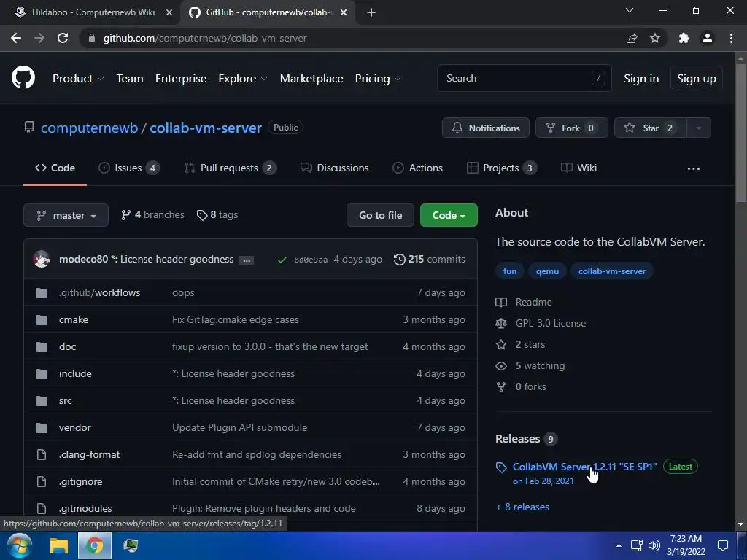Click the qemu topic tag

coord(547,271)
